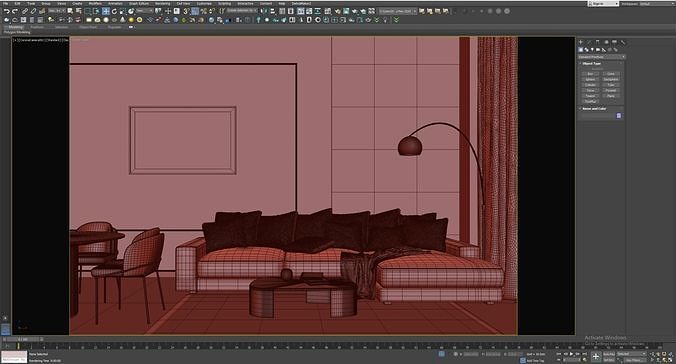Collapse the Name and Color rollout
Screen dimensions: 676x364
click(x=594, y=109)
